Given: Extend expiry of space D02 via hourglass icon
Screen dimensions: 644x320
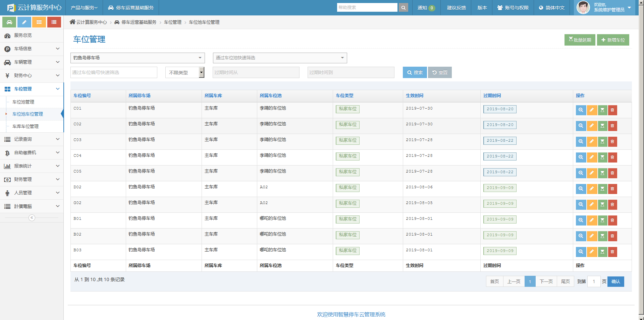Looking at the screenshot, I should 602,189.
